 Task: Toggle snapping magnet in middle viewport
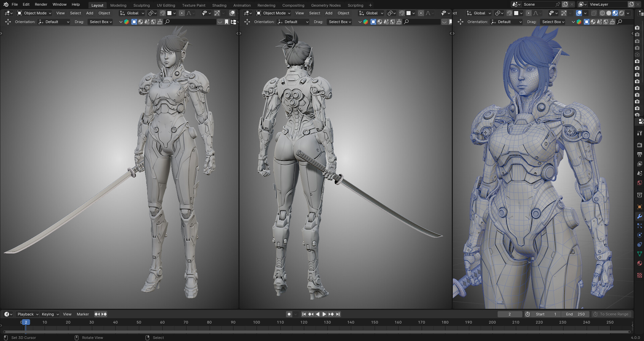(402, 13)
